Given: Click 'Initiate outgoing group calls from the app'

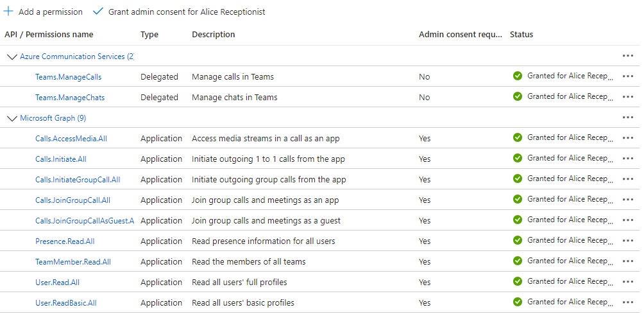Looking at the screenshot, I should click(x=269, y=180).
